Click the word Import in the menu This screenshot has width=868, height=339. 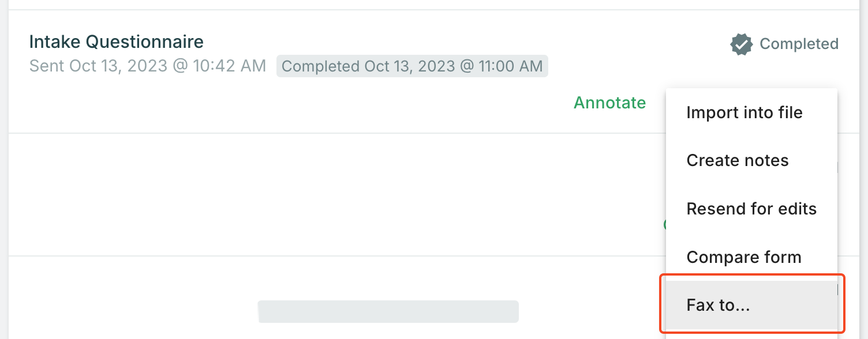pos(711,112)
